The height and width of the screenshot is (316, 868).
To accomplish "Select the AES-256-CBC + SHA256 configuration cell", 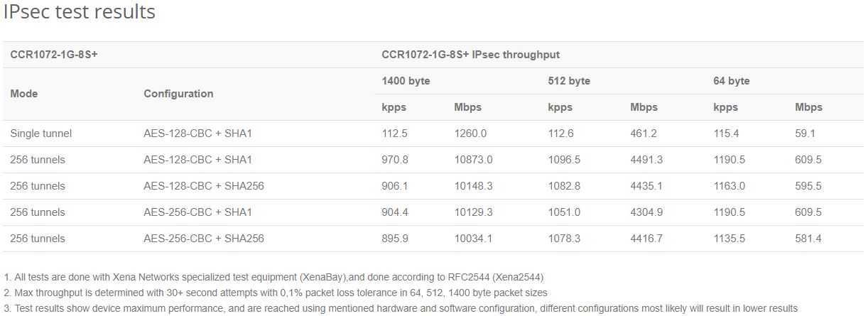I will (204, 239).
